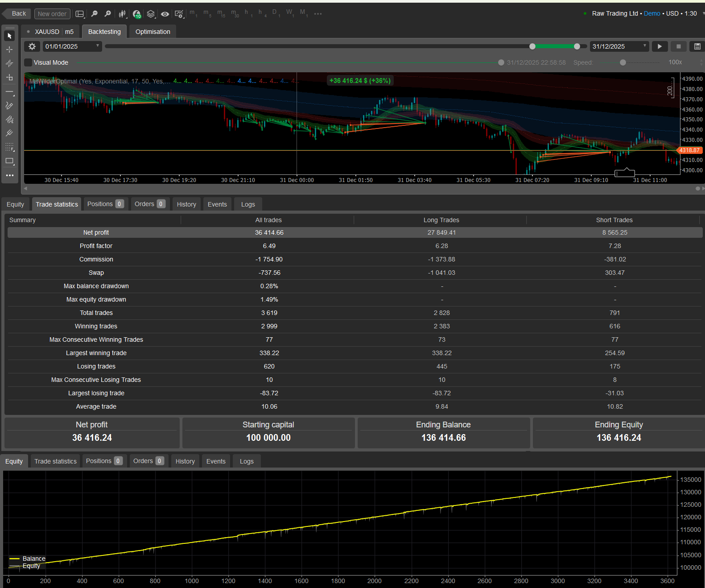The image size is (705, 588).
Task: Open the History tab in upper panel
Action: (186, 204)
